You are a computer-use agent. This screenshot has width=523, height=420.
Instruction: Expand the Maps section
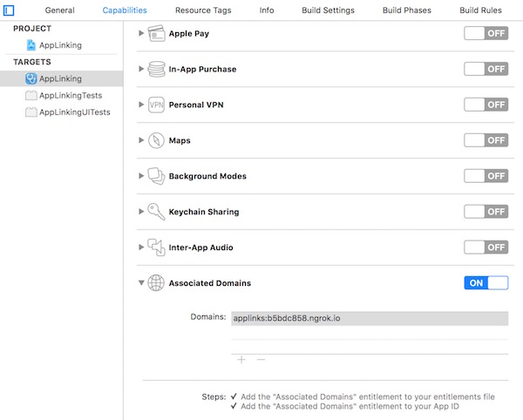pyautogui.click(x=141, y=140)
